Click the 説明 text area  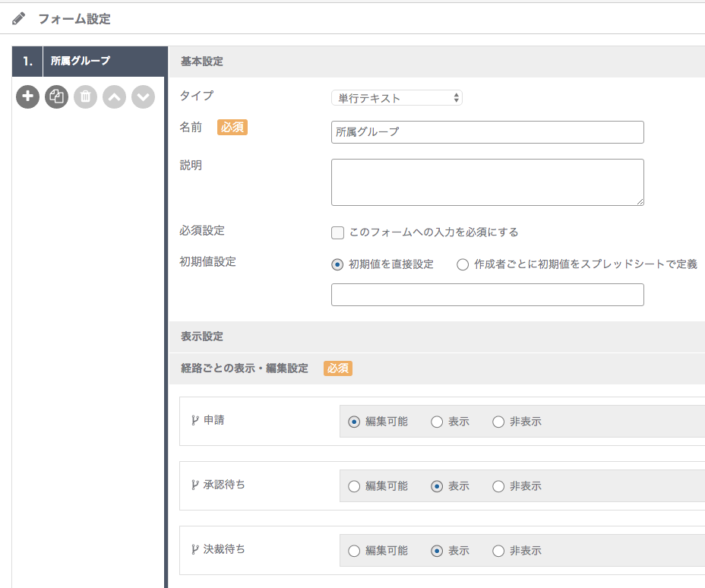pyautogui.click(x=488, y=182)
